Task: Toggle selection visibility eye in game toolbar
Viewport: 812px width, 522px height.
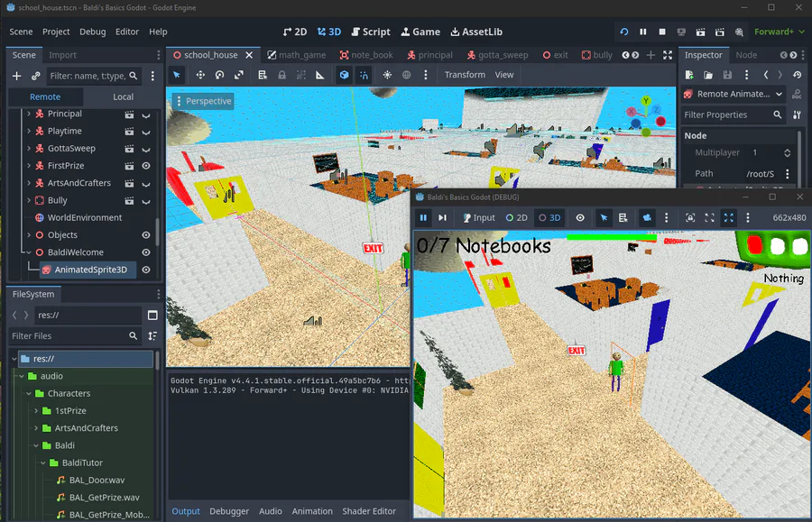Action: pyautogui.click(x=580, y=218)
